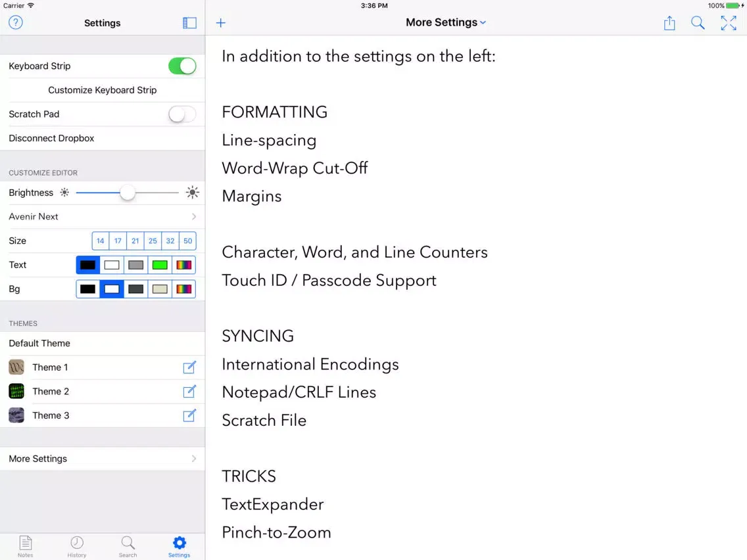Set font size to 32
The image size is (747, 560).
(x=170, y=241)
